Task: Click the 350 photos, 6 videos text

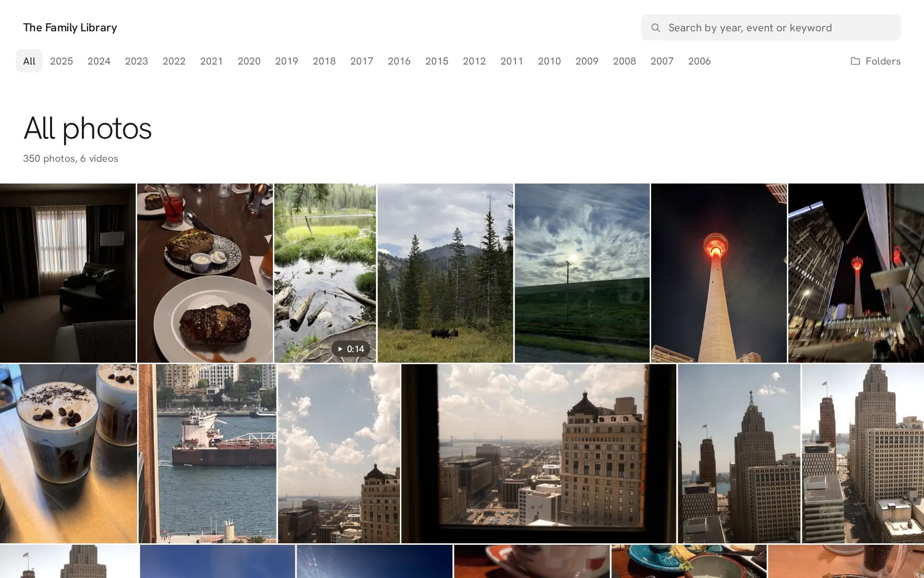Action: point(71,158)
